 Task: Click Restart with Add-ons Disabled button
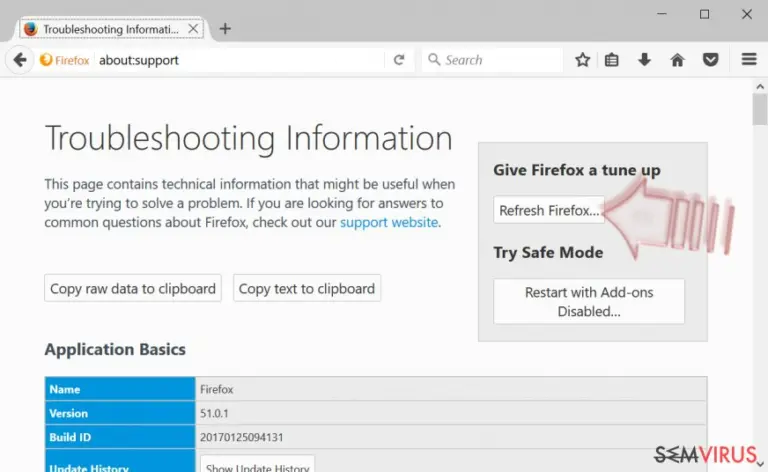click(589, 302)
